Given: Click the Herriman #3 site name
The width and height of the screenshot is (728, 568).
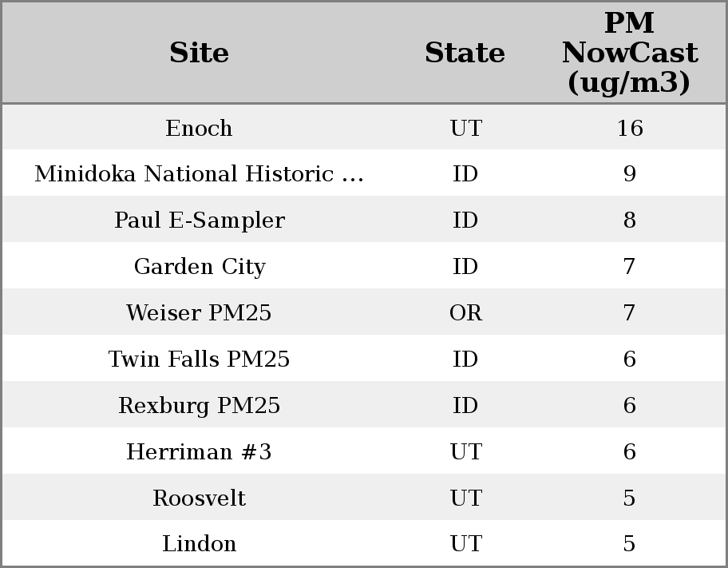Looking at the screenshot, I should [x=199, y=452].
